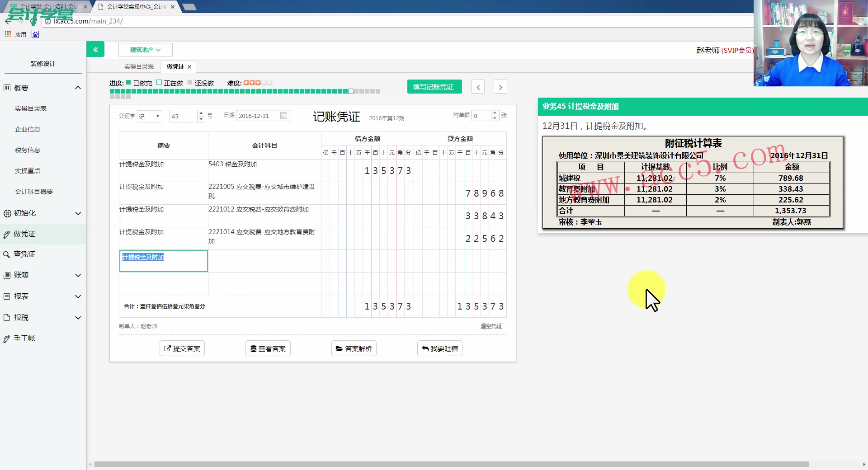Click the 初始化 gear icon
The height and width of the screenshot is (470, 868).
[6, 213]
